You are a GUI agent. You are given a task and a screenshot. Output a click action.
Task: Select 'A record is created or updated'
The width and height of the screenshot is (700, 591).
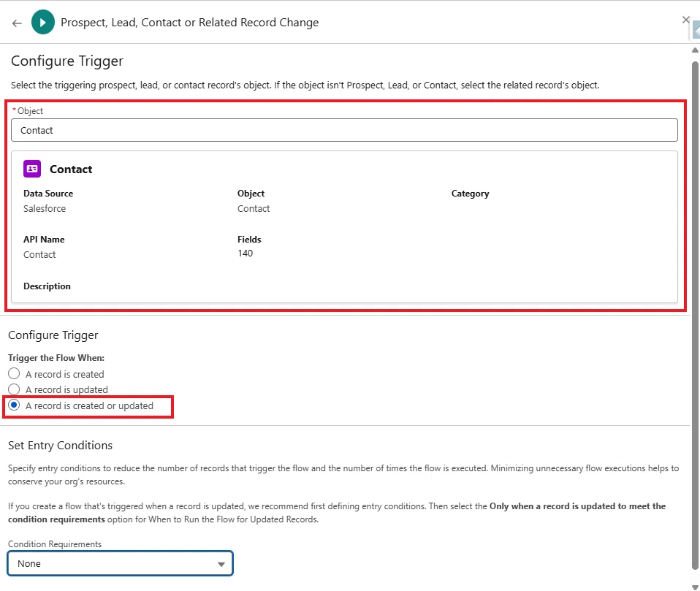point(14,405)
